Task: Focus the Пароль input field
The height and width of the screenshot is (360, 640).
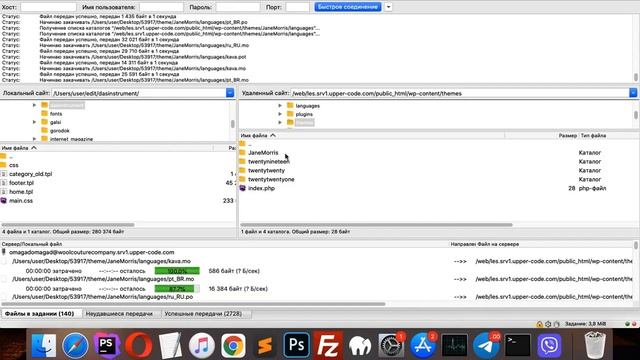Action: (x=238, y=7)
